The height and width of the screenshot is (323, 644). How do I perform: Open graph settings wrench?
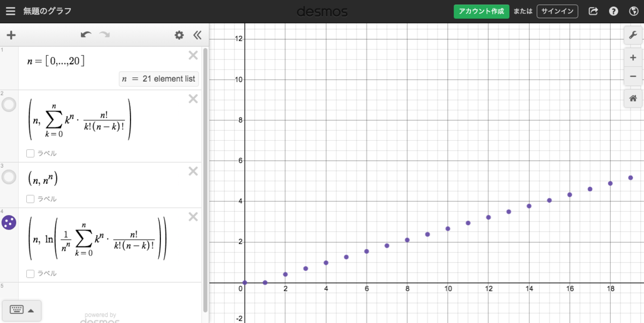(633, 35)
